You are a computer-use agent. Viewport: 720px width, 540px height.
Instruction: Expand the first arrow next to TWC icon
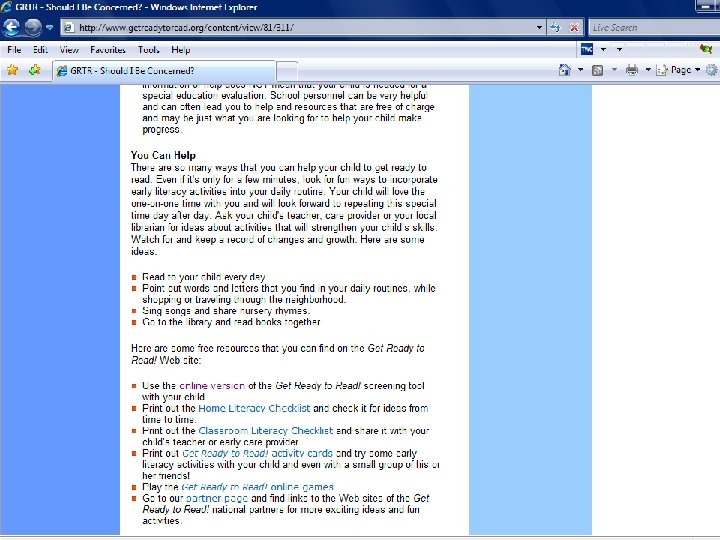[603, 49]
